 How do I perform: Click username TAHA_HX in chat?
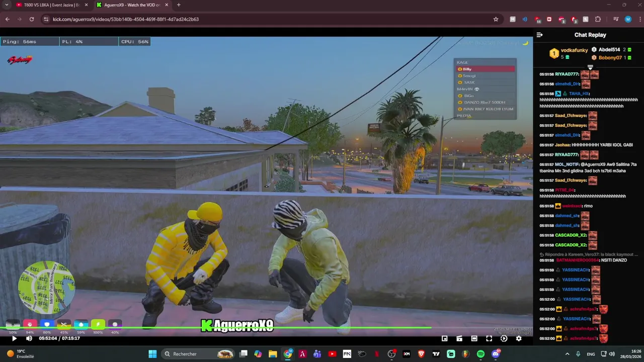pos(579,94)
